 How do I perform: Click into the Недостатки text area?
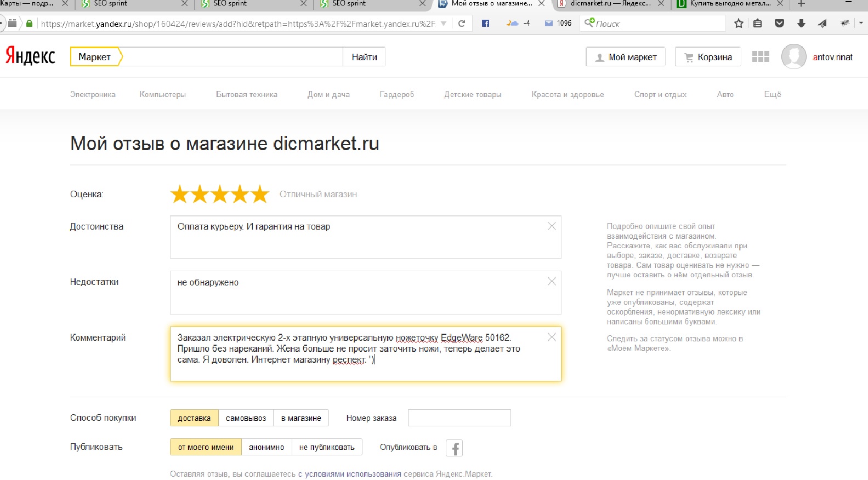[365, 293]
